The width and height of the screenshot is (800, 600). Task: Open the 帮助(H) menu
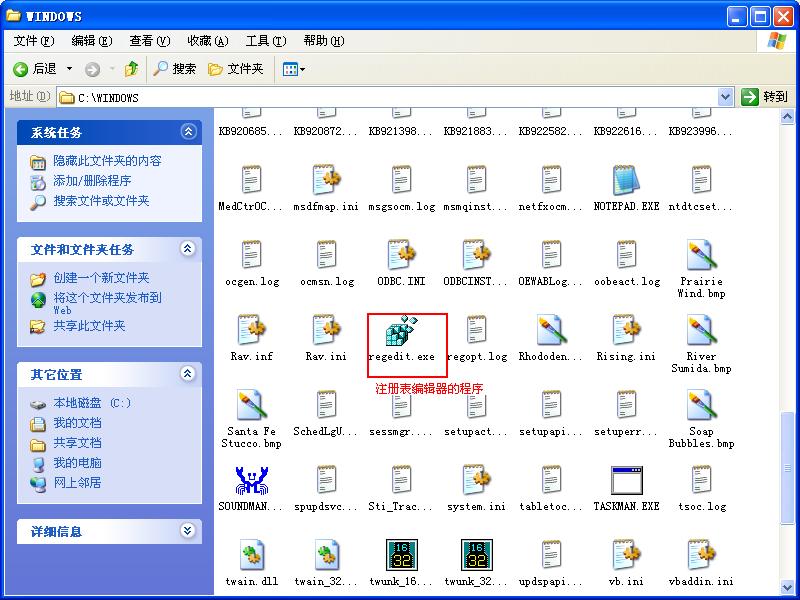[x=323, y=41]
